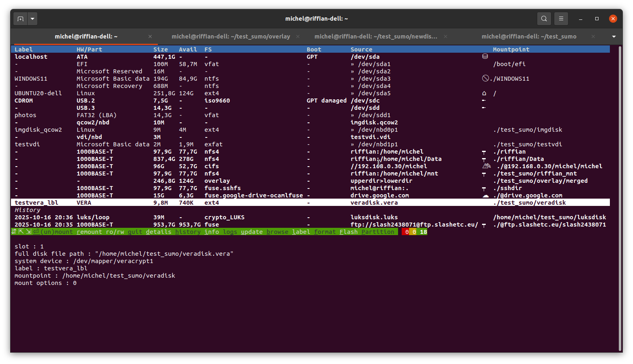The height and width of the screenshot is (364, 633).
Task: Close the ~/test_sumo/newdis... tab
Action: click(x=446, y=36)
